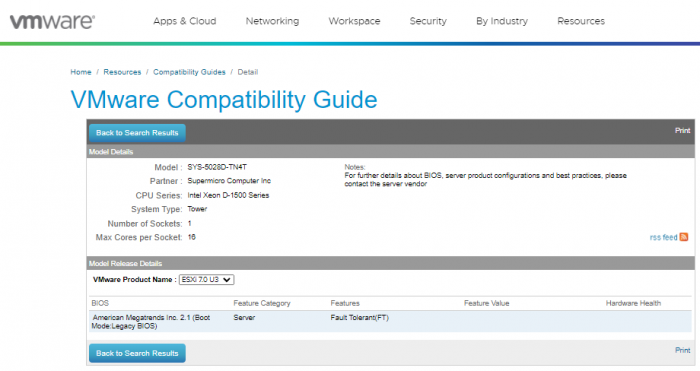Open the rss feed text link
Screen dimensions: 700x371
point(663,238)
